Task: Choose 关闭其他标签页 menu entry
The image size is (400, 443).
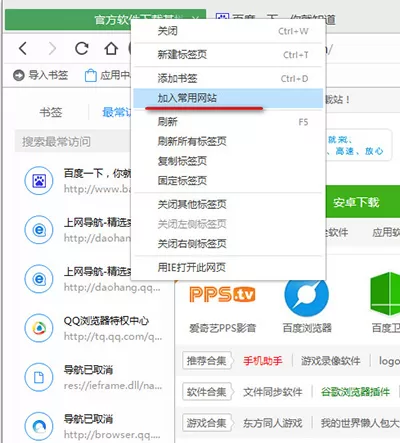Action: pyautogui.click(x=229, y=204)
